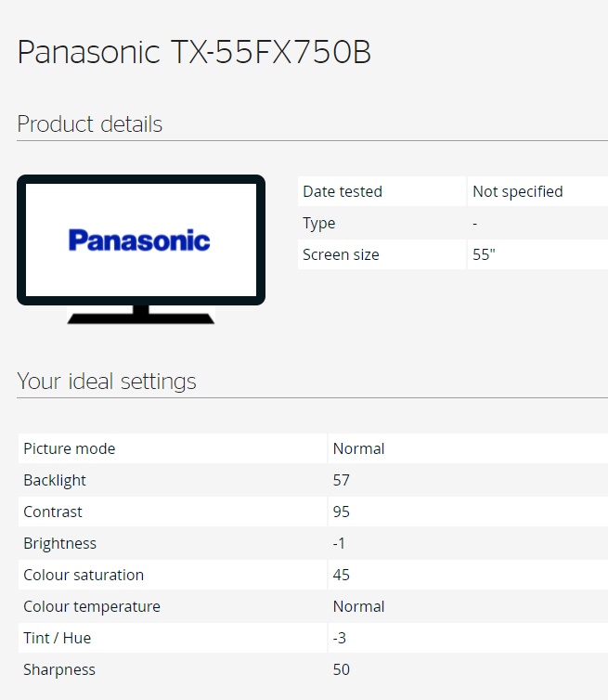This screenshot has height=700, width=608.
Task: Select the 55" screen size value
Action: [x=484, y=254]
